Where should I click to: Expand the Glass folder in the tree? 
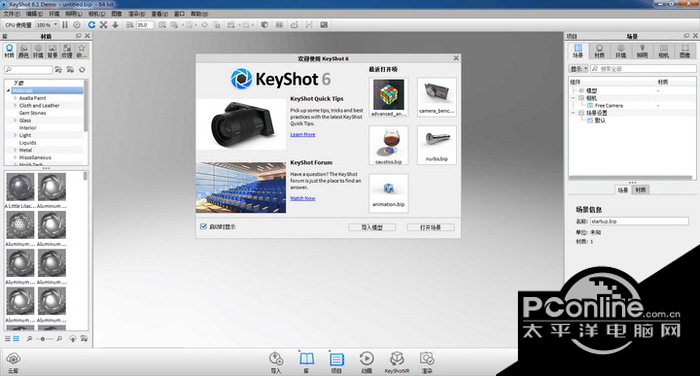pos(15,120)
